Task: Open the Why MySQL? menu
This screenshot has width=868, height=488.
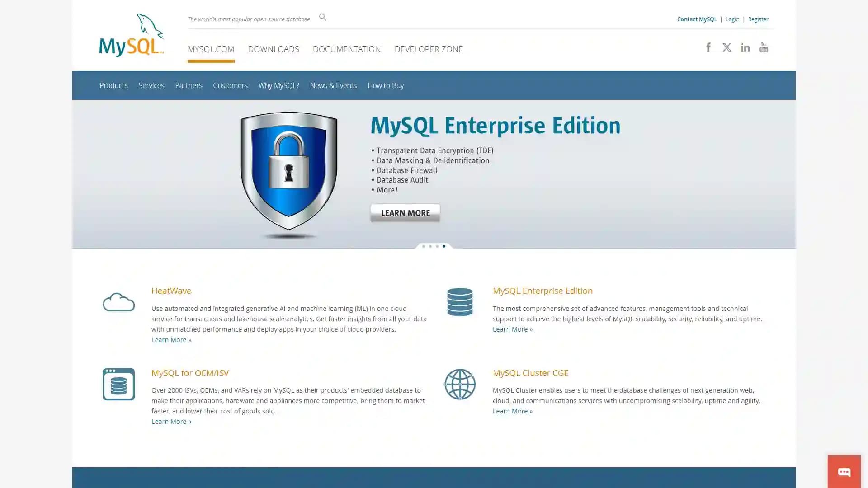Action: [x=278, y=85]
